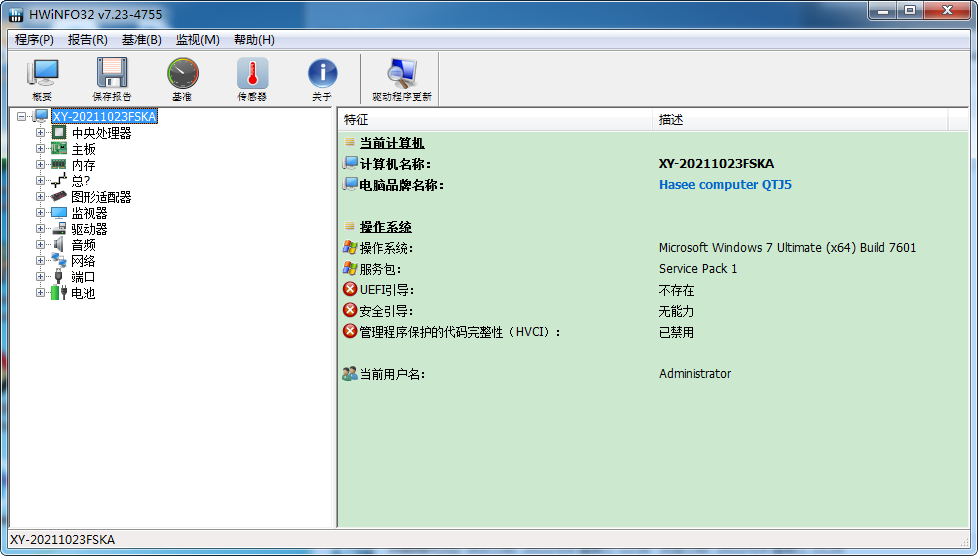This screenshot has height=556, width=978.
Task: Click the 操作系统 section heading
Action: point(385,227)
